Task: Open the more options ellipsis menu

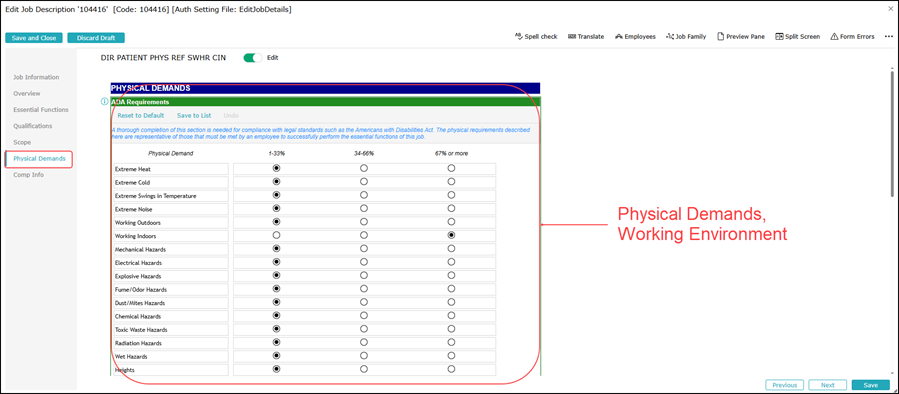Action: pyautogui.click(x=888, y=36)
